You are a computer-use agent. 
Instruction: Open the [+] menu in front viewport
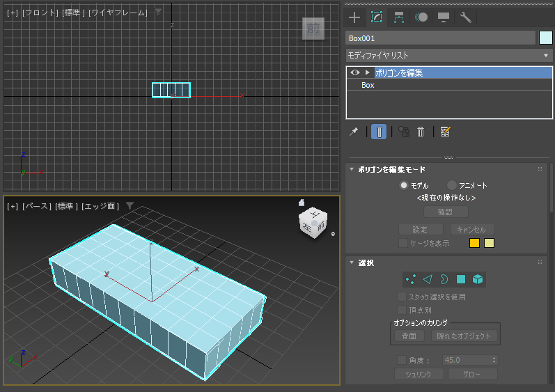(13, 13)
